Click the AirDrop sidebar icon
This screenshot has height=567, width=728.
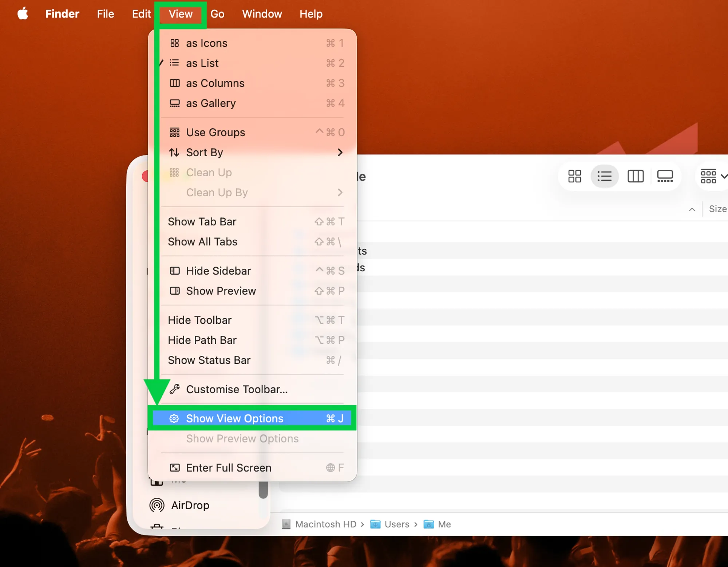point(157,505)
